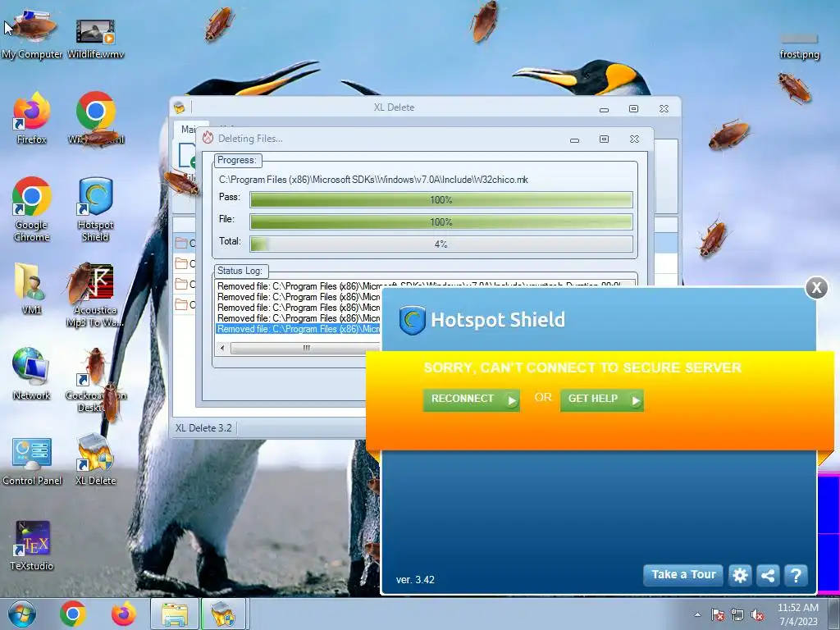Click Hotspot Shield share icon
The height and width of the screenshot is (630, 840).
click(768, 575)
